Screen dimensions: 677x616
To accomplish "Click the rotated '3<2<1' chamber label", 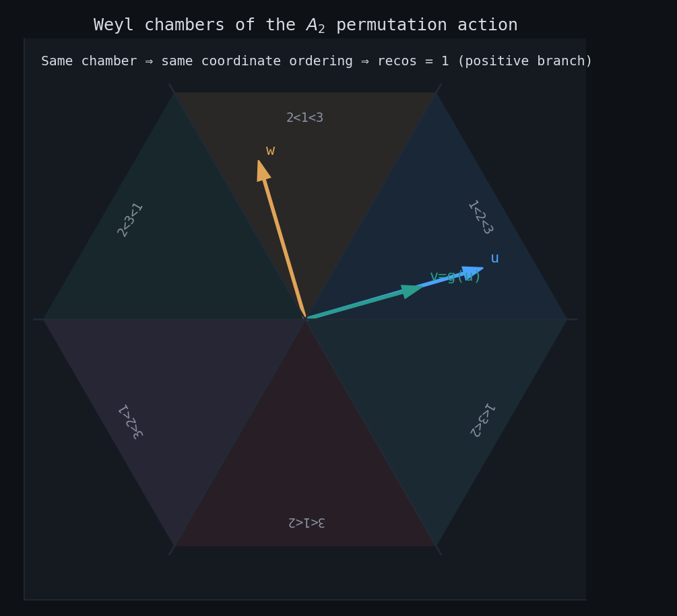I will pyautogui.click(x=130, y=422).
